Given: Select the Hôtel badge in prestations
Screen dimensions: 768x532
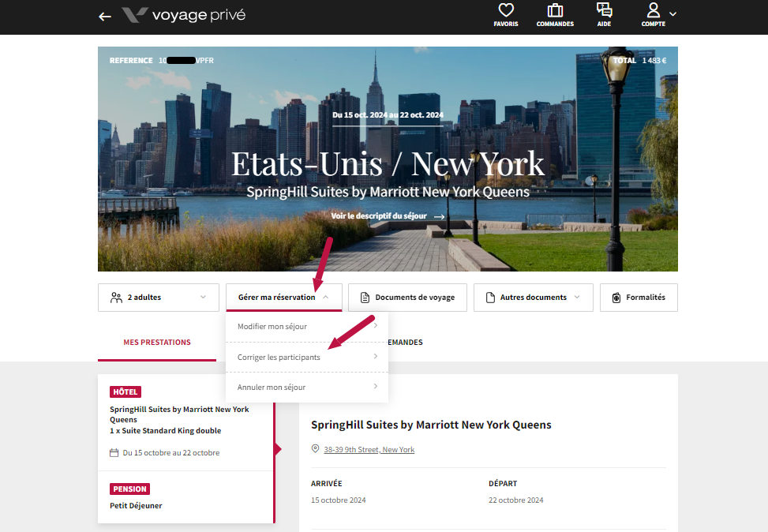Looking at the screenshot, I should click(126, 392).
